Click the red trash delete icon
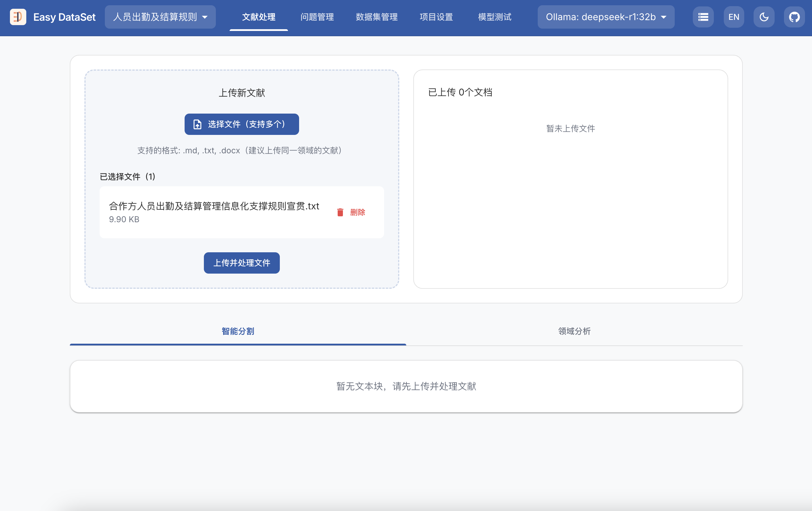 coord(340,212)
